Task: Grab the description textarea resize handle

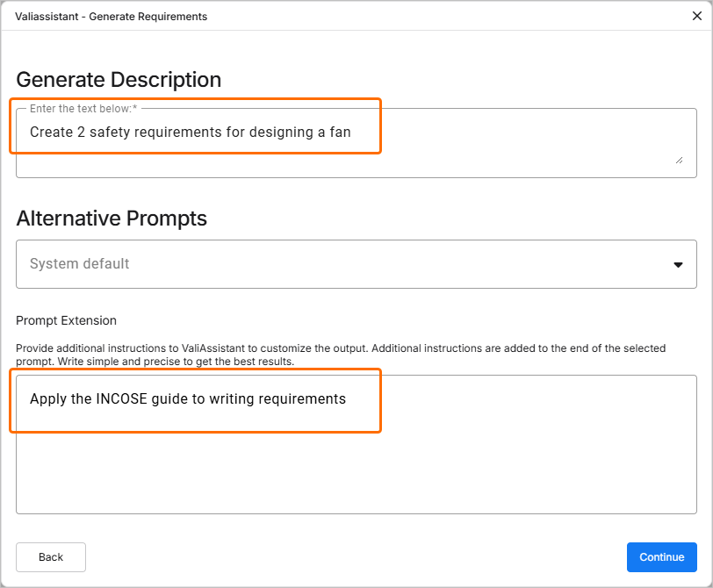Action: 679,160
